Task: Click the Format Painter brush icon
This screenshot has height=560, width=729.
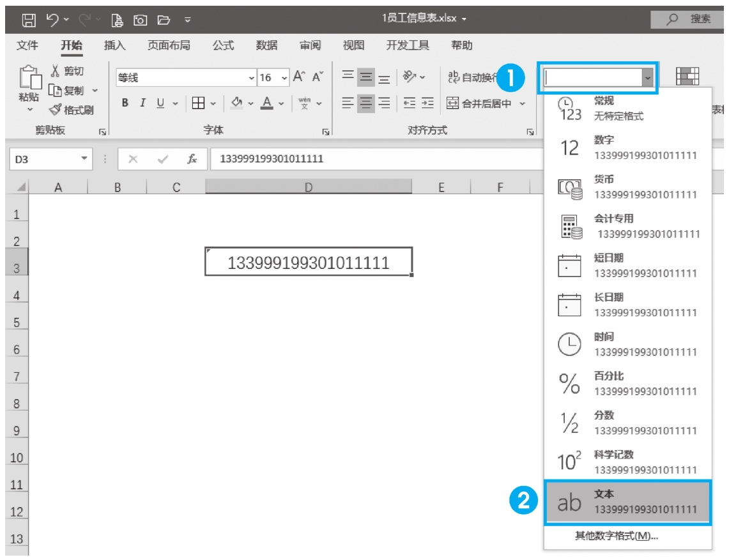Action: (x=56, y=110)
